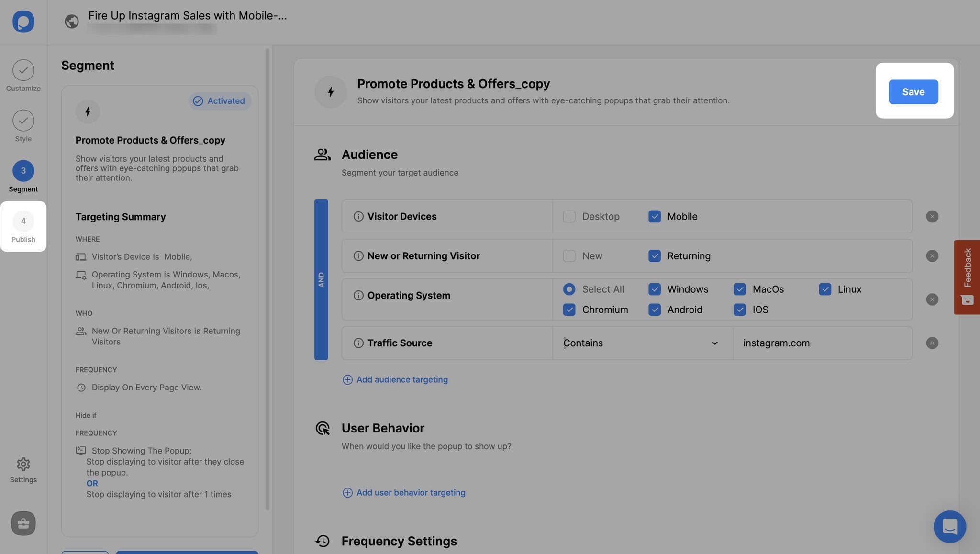This screenshot has height=554, width=980.
Task: Click the popup icon beside Stop Showing The Popup
Action: (81, 451)
